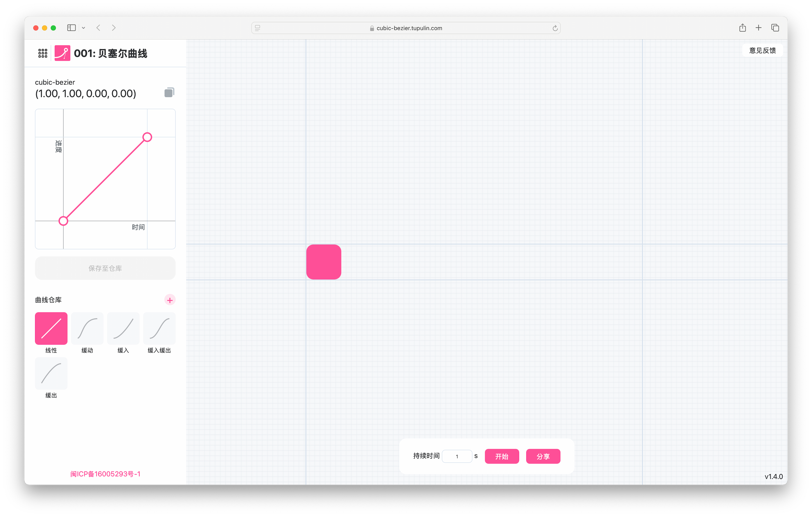Viewport: 812px width, 517px height.
Task: Click the 分享 share button
Action: [543, 456]
